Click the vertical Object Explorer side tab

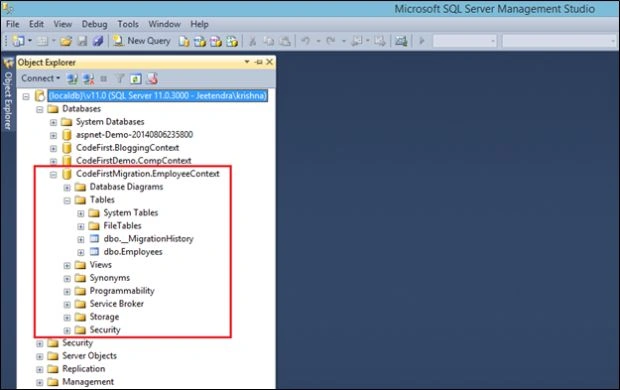tap(8, 95)
